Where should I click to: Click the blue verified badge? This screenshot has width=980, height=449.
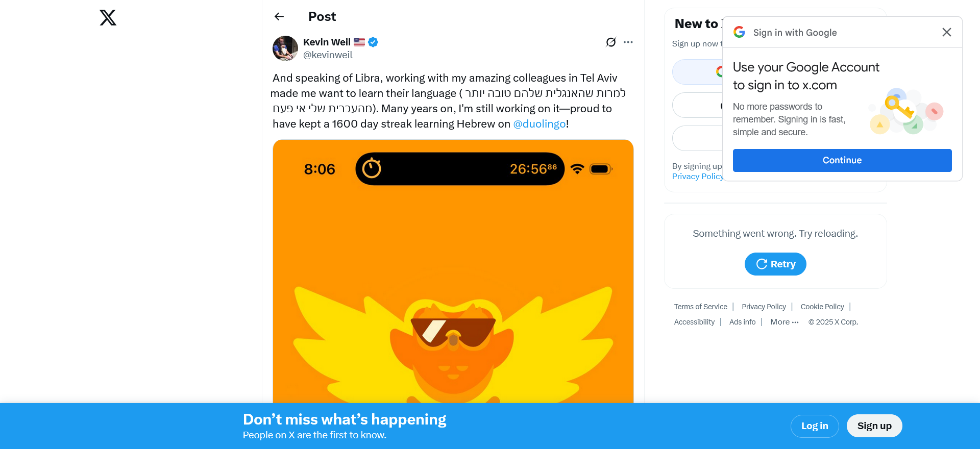click(373, 42)
